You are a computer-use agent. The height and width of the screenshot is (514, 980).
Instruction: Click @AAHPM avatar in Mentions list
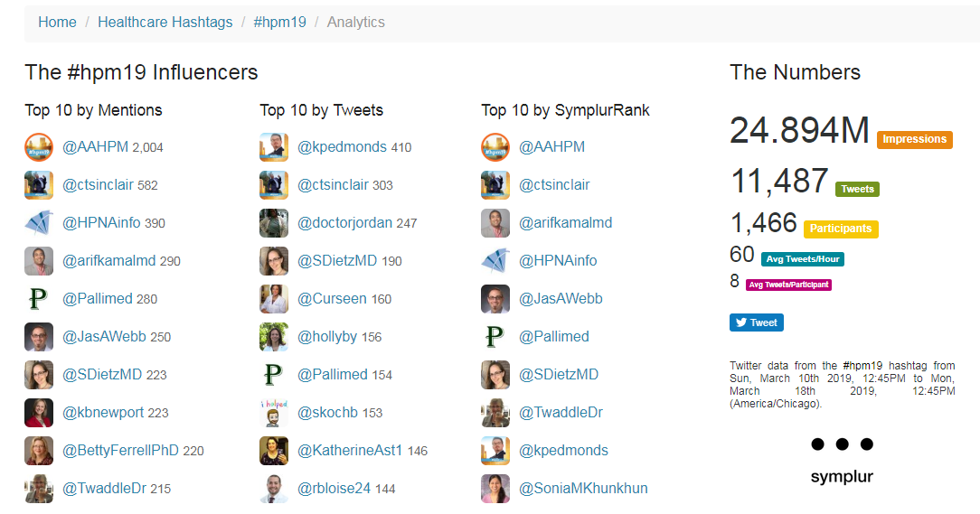39,147
